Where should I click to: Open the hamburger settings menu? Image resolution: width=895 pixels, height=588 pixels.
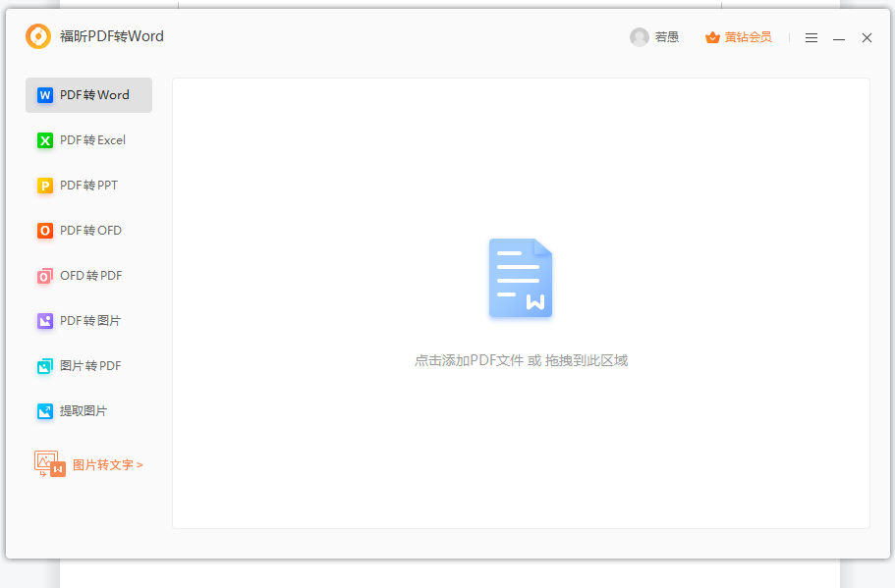tap(811, 37)
